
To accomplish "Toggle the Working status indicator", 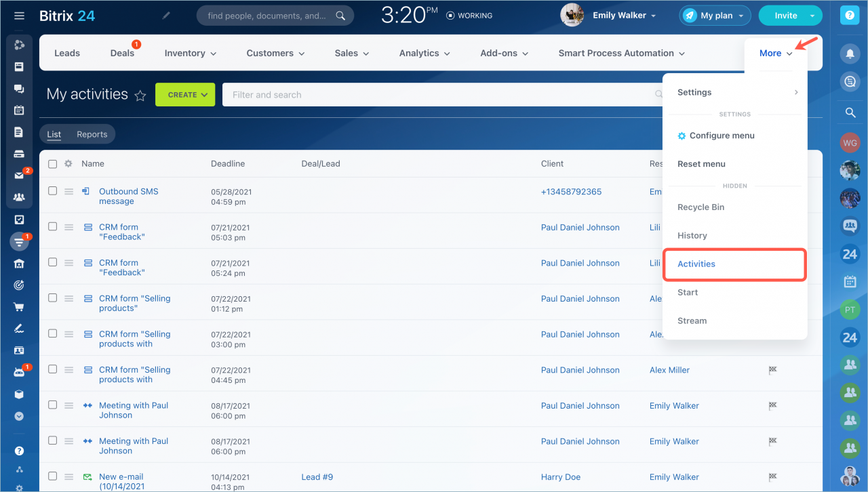I will click(469, 16).
